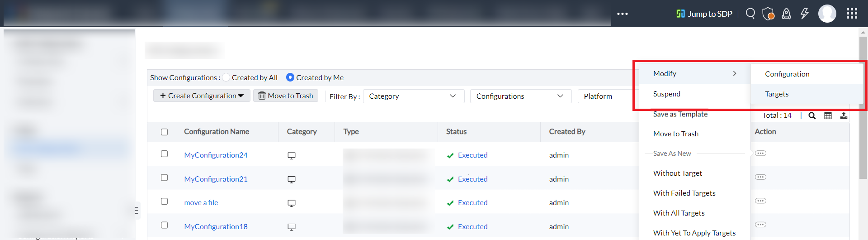Open the column chooser table icon
This screenshot has width=868, height=240.
click(x=828, y=115)
